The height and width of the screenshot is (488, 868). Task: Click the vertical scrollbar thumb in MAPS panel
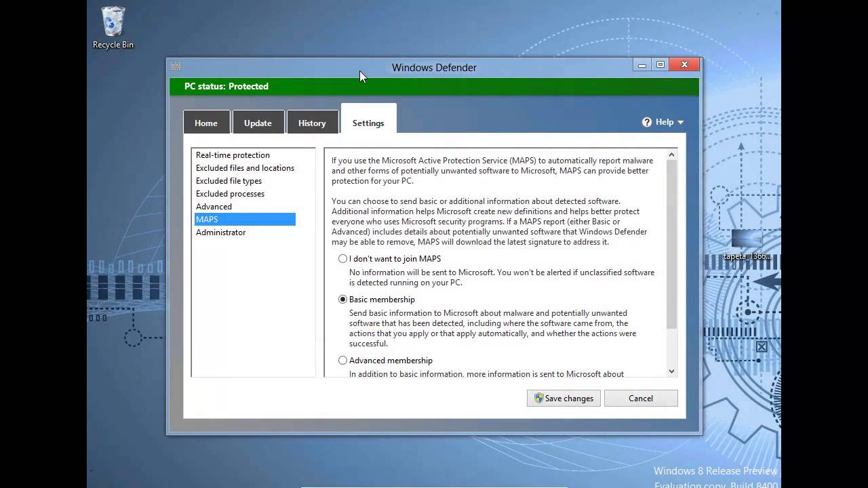coord(671,245)
